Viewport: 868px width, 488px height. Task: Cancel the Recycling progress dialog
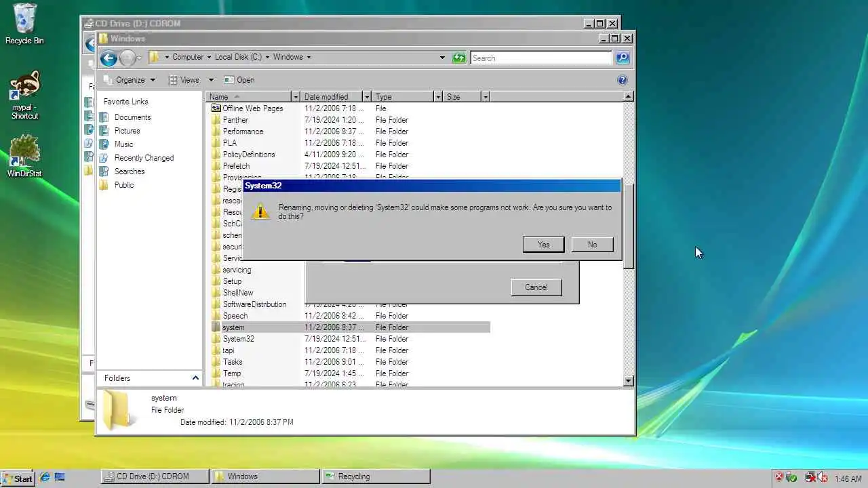(x=536, y=287)
